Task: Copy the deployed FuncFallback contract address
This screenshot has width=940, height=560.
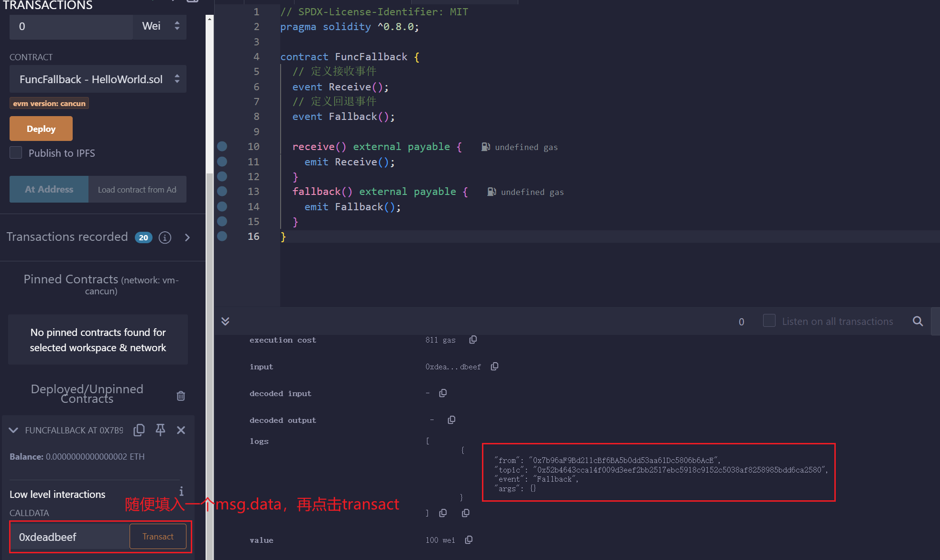Action: click(139, 430)
